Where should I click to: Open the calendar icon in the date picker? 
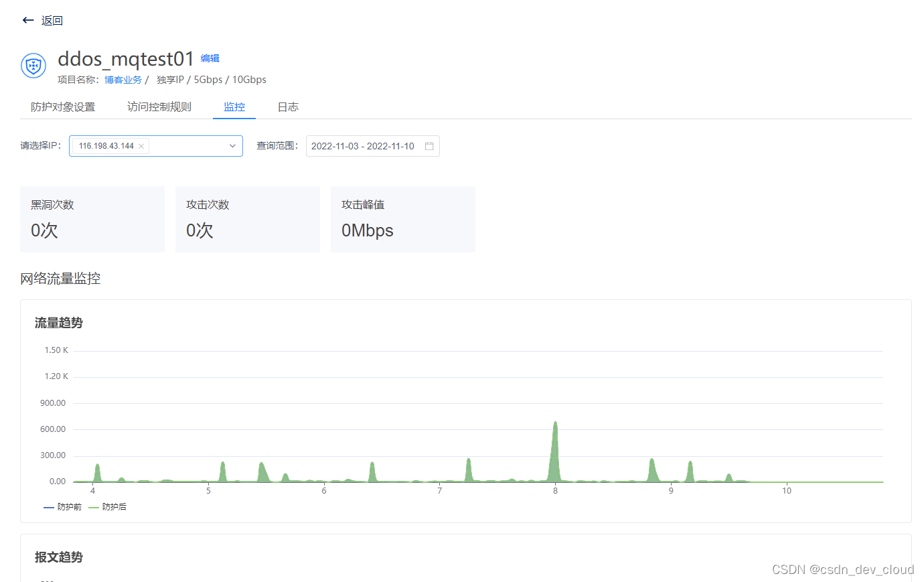[429, 145]
